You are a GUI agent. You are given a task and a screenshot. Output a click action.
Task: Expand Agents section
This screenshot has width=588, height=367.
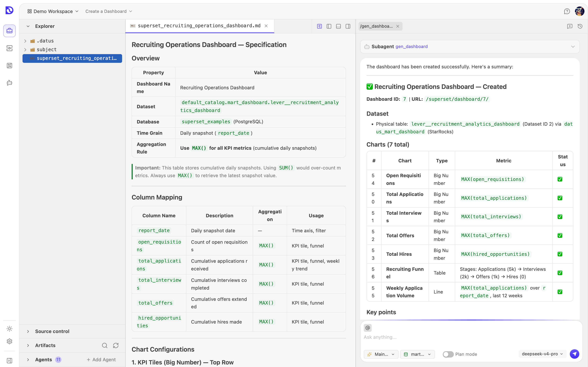[28, 359]
